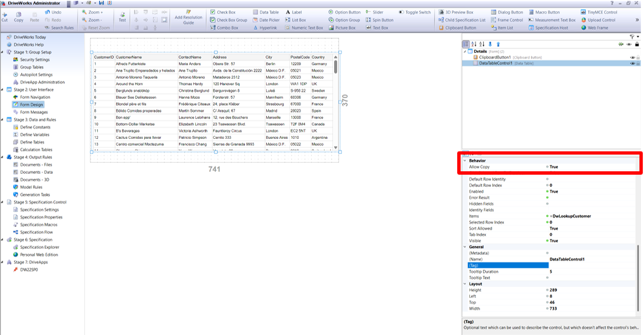Open Generation Tasks in sidebar
Viewport: 644px width, 335px height.
coord(31,194)
